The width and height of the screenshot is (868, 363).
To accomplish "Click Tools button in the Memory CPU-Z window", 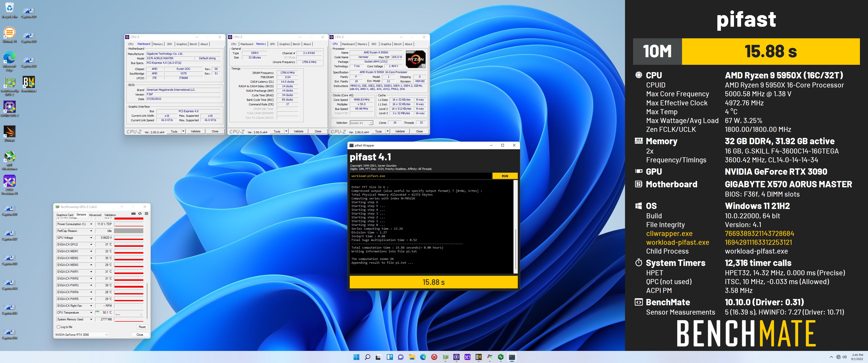I will (277, 131).
